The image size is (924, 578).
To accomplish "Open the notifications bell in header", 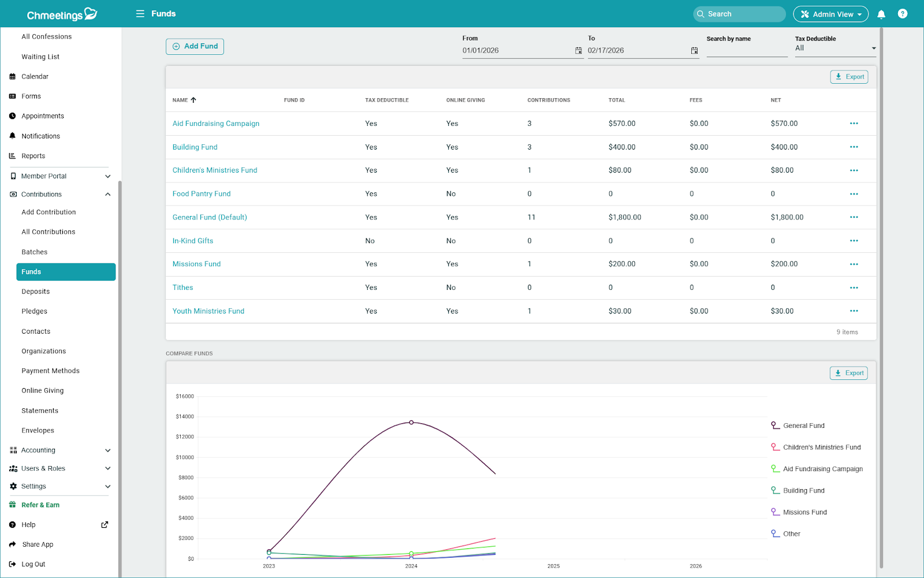I will click(x=881, y=14).
